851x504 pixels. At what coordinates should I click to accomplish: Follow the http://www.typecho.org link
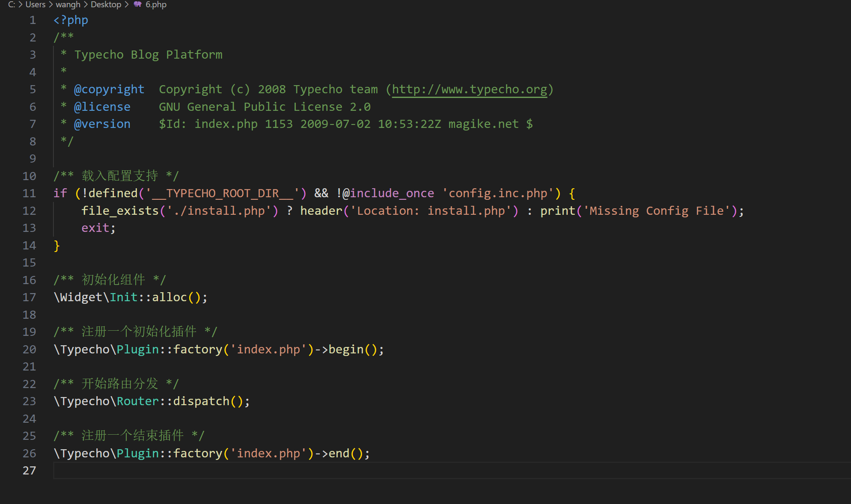tap(469, 89)
